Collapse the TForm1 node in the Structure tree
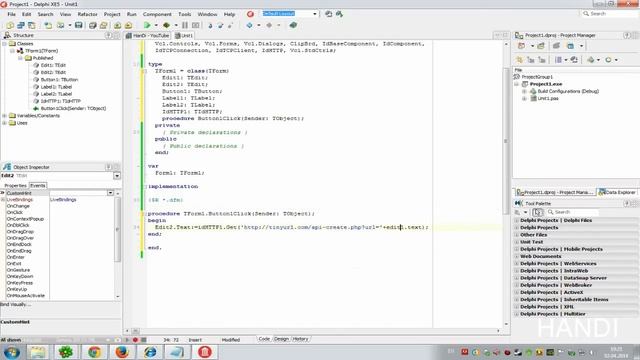The width and height of the screenshot is (640, 360). 13,51
